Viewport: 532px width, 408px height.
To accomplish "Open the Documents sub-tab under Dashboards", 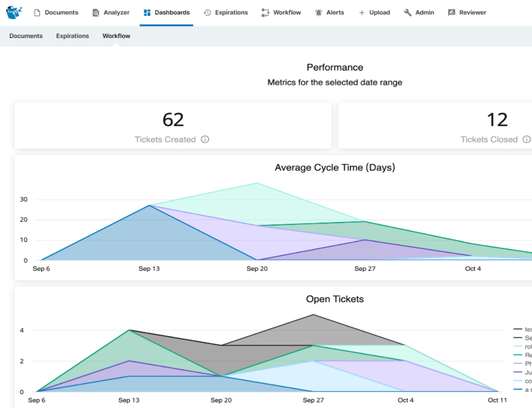I will (x=26, y=36).
